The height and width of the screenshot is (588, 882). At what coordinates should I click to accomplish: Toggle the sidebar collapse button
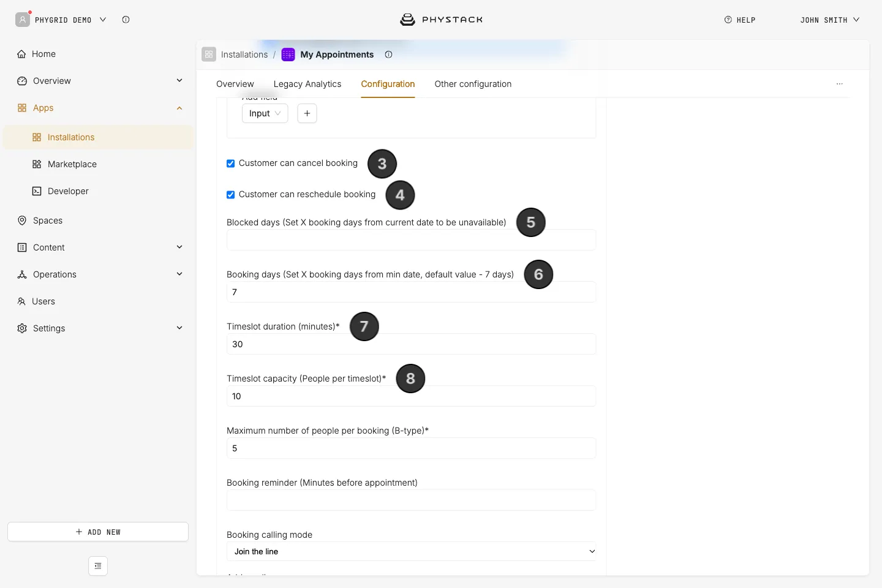(x=98, y=566)
